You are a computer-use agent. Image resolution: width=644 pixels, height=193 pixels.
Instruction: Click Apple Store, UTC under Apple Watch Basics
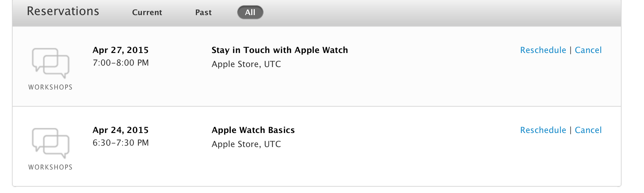tap(246, 144)
